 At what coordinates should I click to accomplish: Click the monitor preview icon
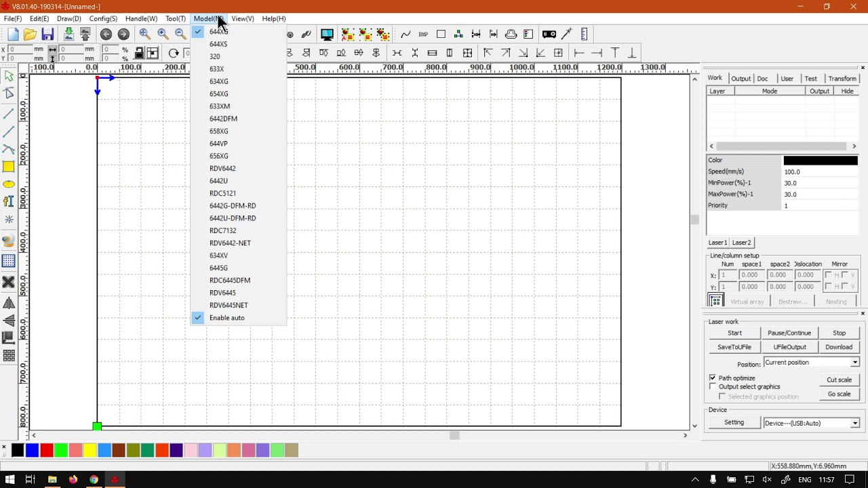[327, 34]
